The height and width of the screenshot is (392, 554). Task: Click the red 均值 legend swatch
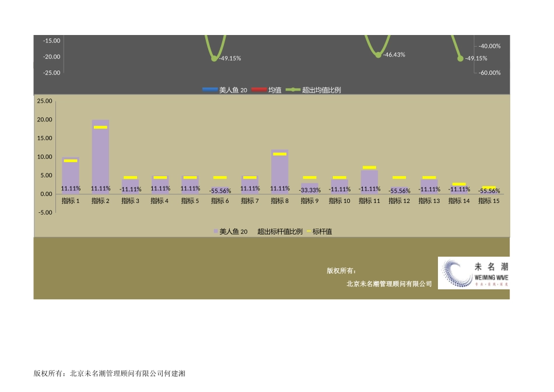click(259, 90)
